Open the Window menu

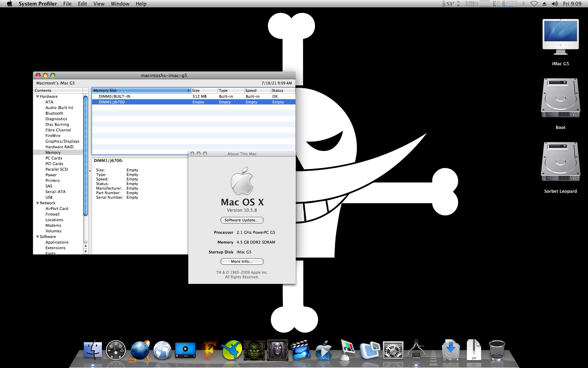120,4
